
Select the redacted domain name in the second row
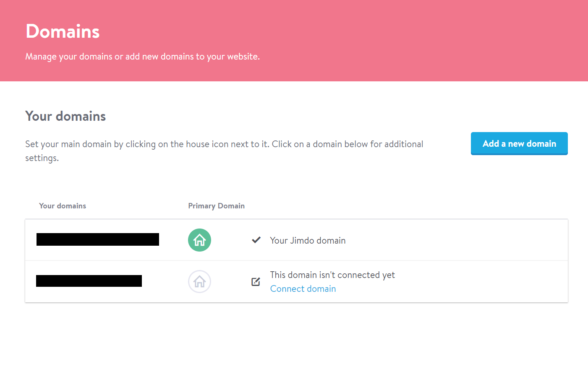pyautogui.click(x=89, y=281)
